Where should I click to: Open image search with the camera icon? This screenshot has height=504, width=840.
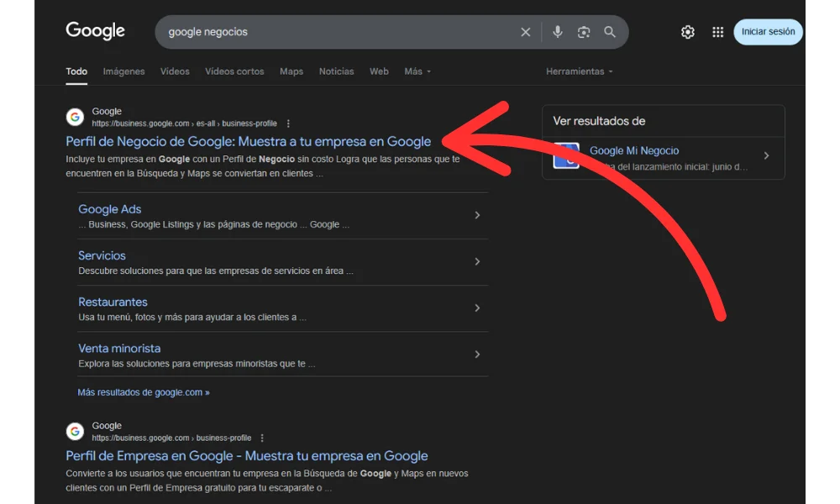pyautogui.click(x=584, y=32)
